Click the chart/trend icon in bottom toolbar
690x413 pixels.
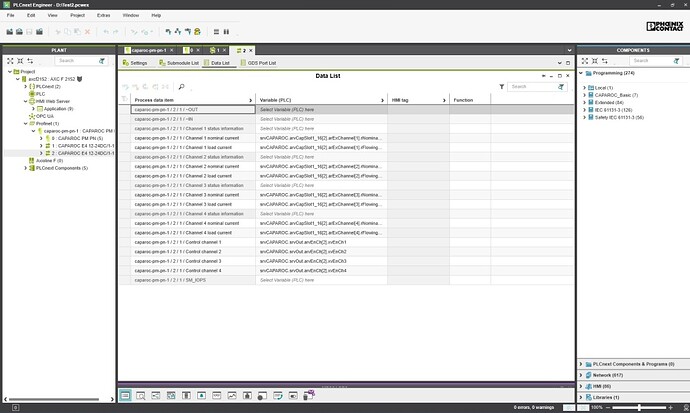coord(232,395)
